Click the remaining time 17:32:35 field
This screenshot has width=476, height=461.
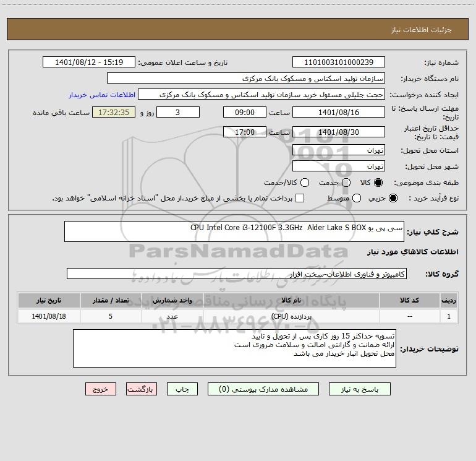point(114,112)
